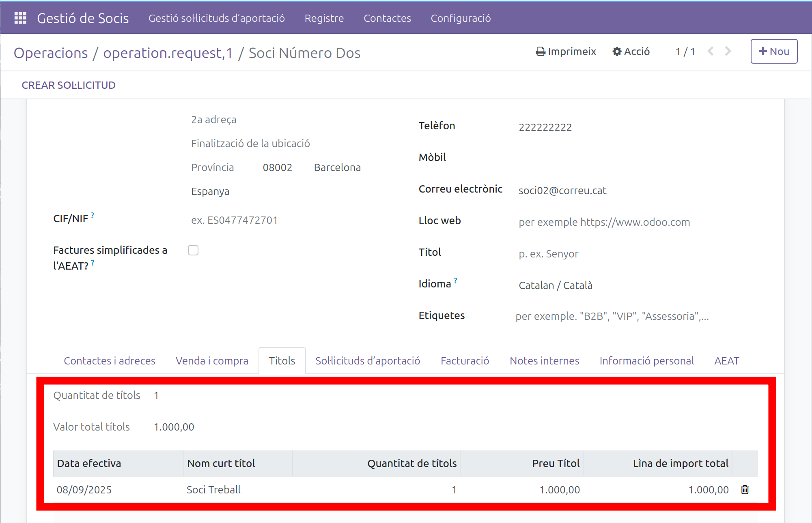Open the Configuració menu
Image resolution: width=812 pixels, height=523 pixels.
[x=461, y=18]
